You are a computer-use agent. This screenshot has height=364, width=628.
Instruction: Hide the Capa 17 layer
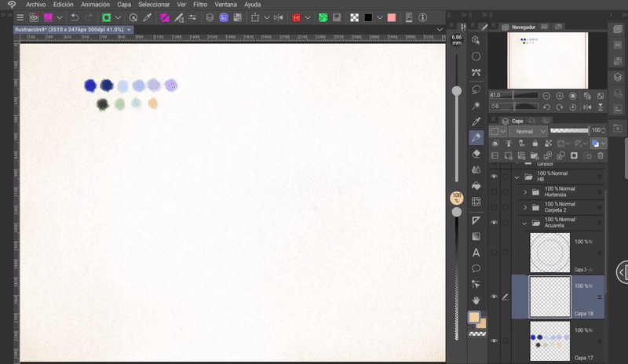494,340
